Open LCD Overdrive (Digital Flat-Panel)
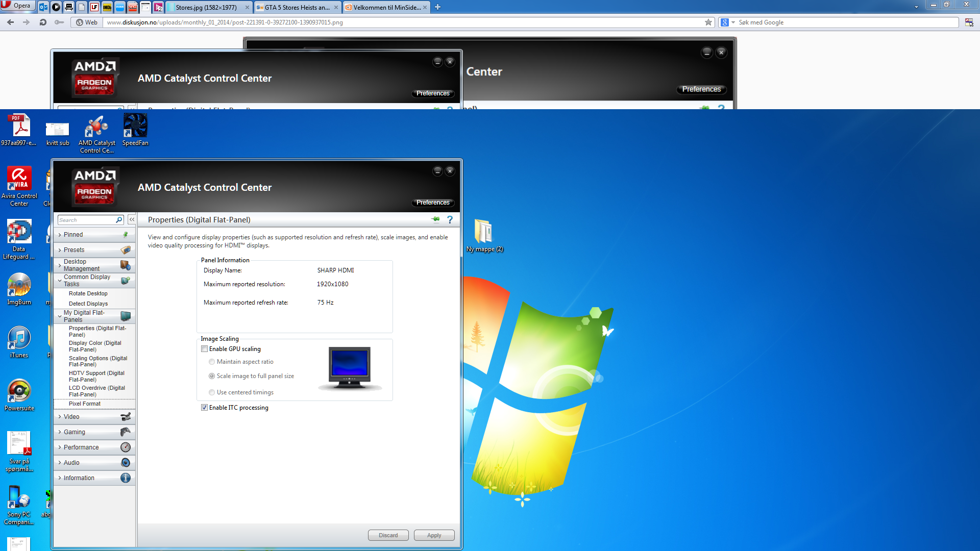 (97, 391)
